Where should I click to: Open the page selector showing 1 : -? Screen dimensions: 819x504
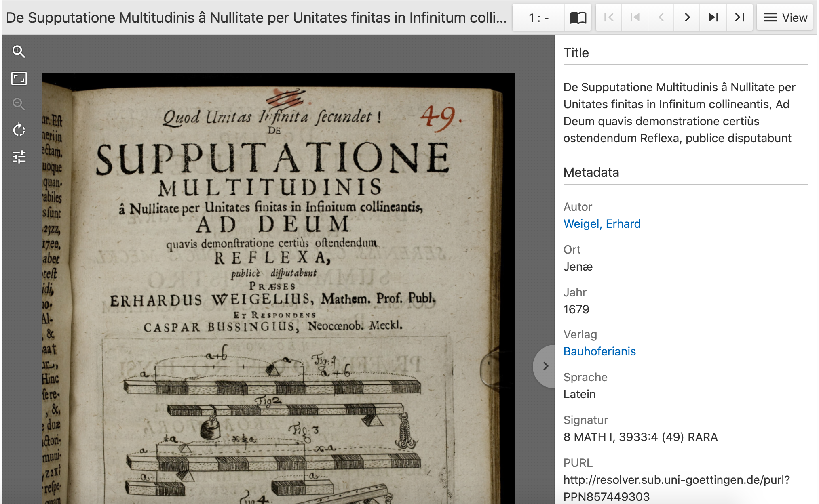pos(538,17)
